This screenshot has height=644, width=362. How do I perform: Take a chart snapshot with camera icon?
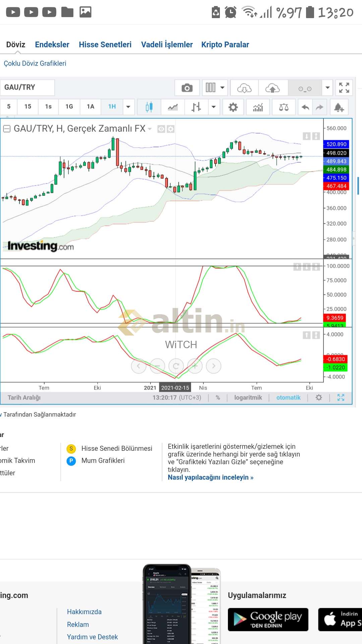[x=187, y=88]
